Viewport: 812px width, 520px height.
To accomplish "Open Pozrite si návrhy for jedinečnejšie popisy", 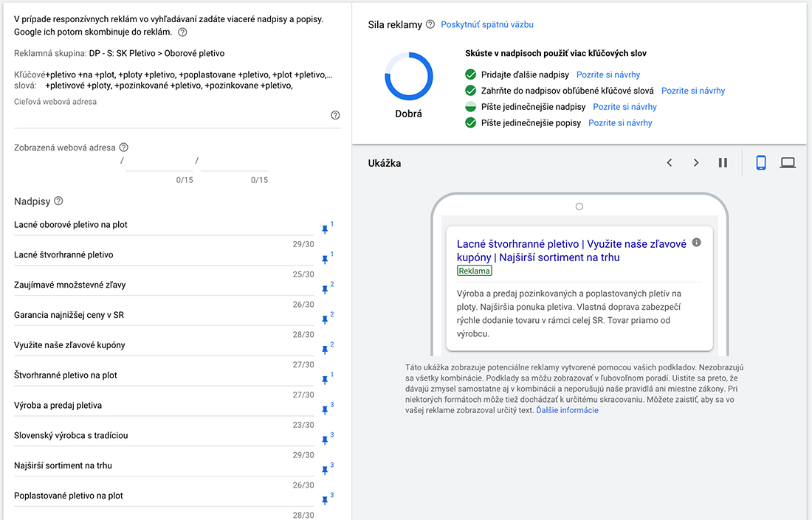I will pyautogui.click(x=620, y=122).
